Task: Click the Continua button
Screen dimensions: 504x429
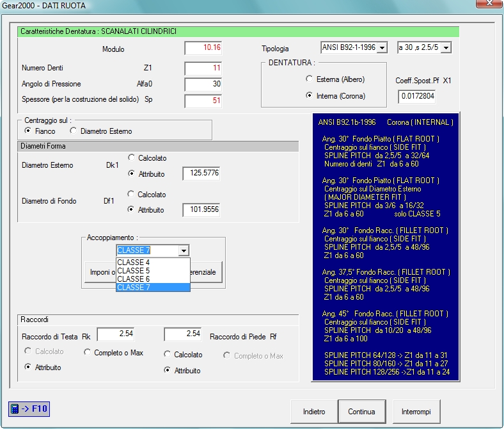Action: [x=361, y=412]
